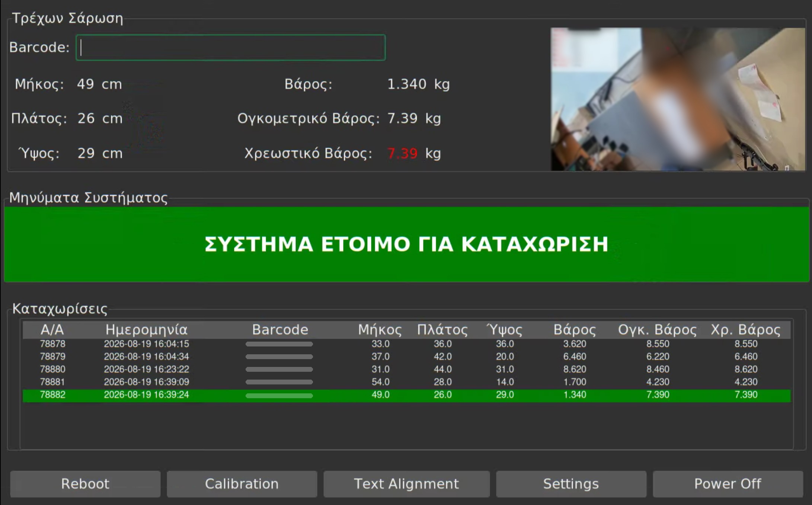Click the redacted barcode in row 78882

[x=279, y=396]
